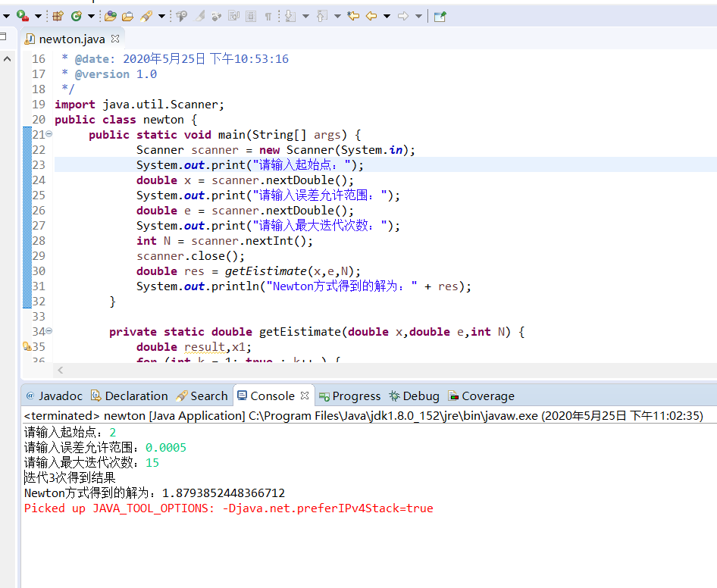This screenshot has height=588, width=717.
Task: Toggle Show Whitespace Characters pilcrow icon
Action: tap(268, 17)
